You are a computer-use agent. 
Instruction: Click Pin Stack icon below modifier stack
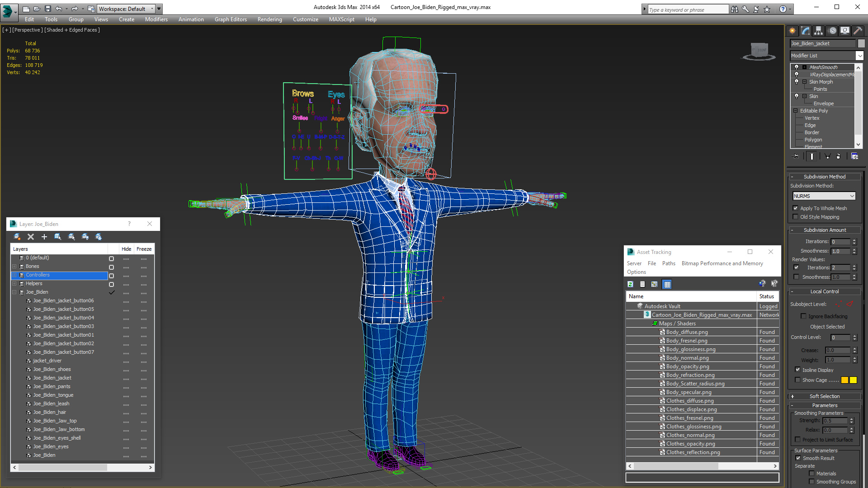[796, 156]
